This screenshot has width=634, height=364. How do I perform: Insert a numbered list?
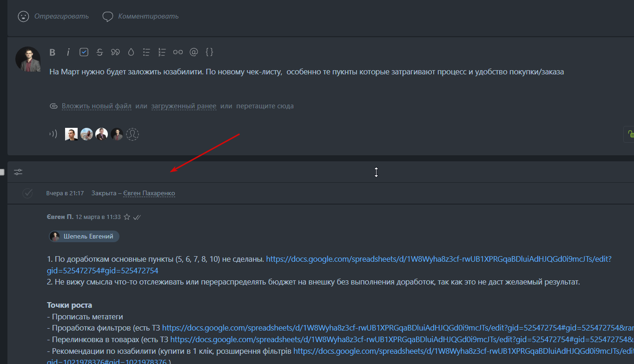pyautogui.click(x=162, y=52)
